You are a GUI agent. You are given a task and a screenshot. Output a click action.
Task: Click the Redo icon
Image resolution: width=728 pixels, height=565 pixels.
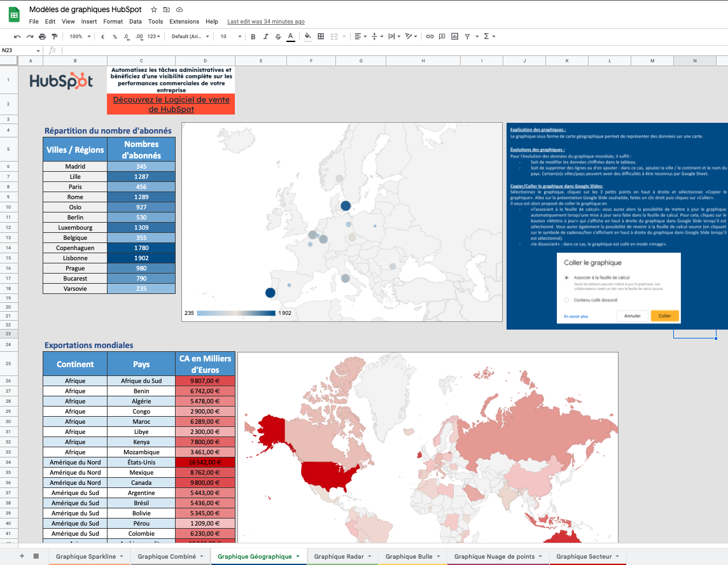pos(30,37)
